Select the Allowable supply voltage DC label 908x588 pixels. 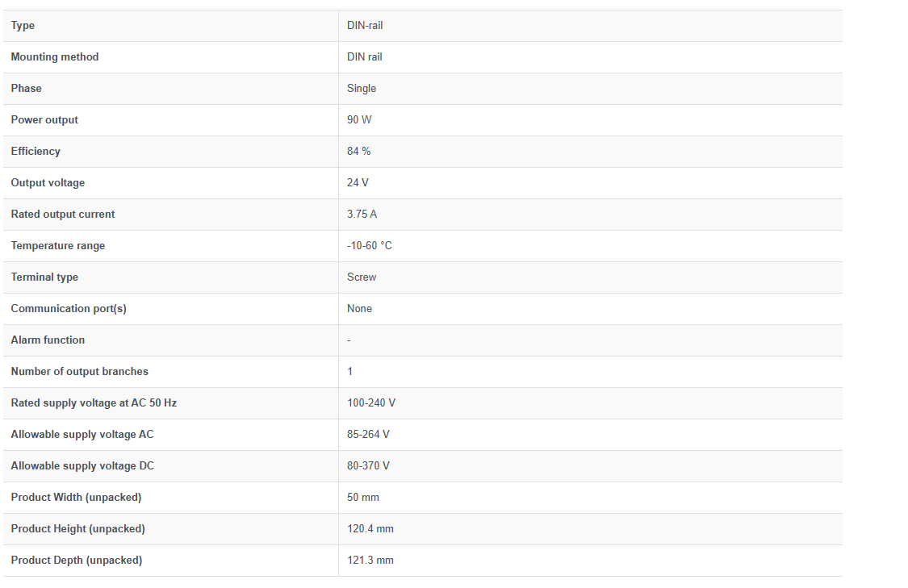tap(82, 466)
